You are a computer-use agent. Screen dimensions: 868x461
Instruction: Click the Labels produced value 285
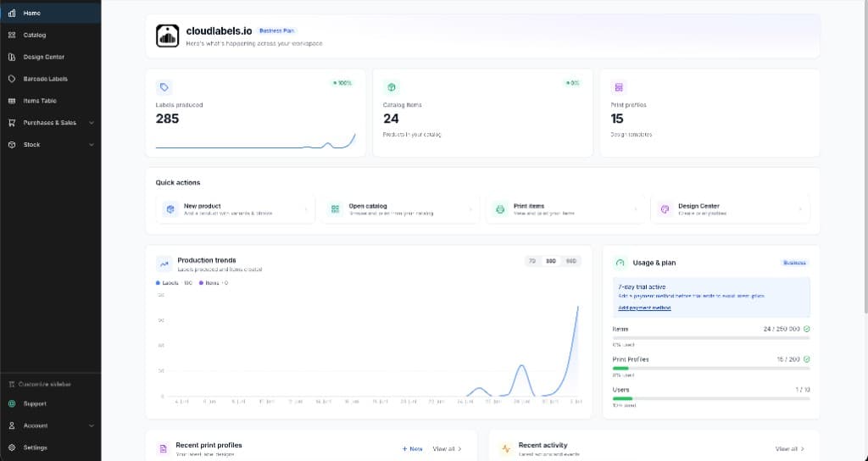tap(167, 119)
